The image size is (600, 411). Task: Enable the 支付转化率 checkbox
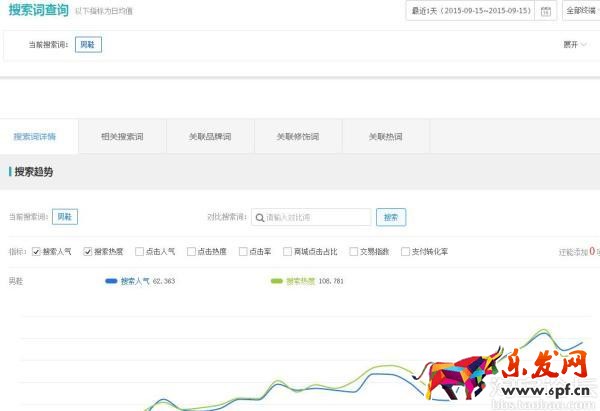[405, 252]
